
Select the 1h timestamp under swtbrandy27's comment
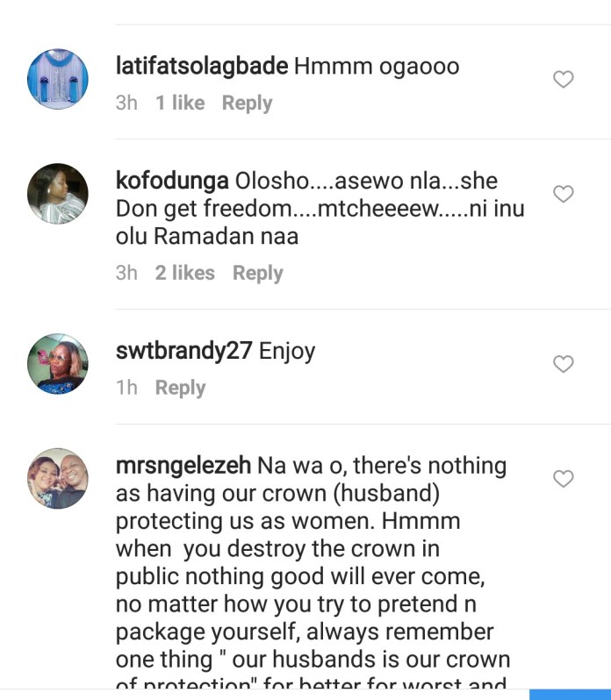click(x=126, y=388)
